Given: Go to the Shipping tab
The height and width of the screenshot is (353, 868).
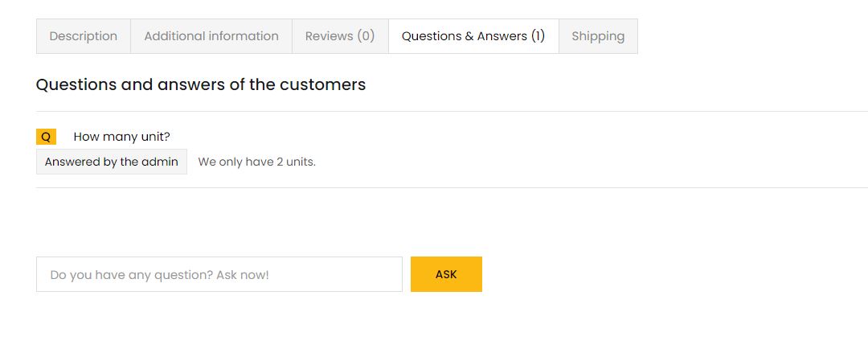Looking at the screenshot, I should click(x=598, y=36).
